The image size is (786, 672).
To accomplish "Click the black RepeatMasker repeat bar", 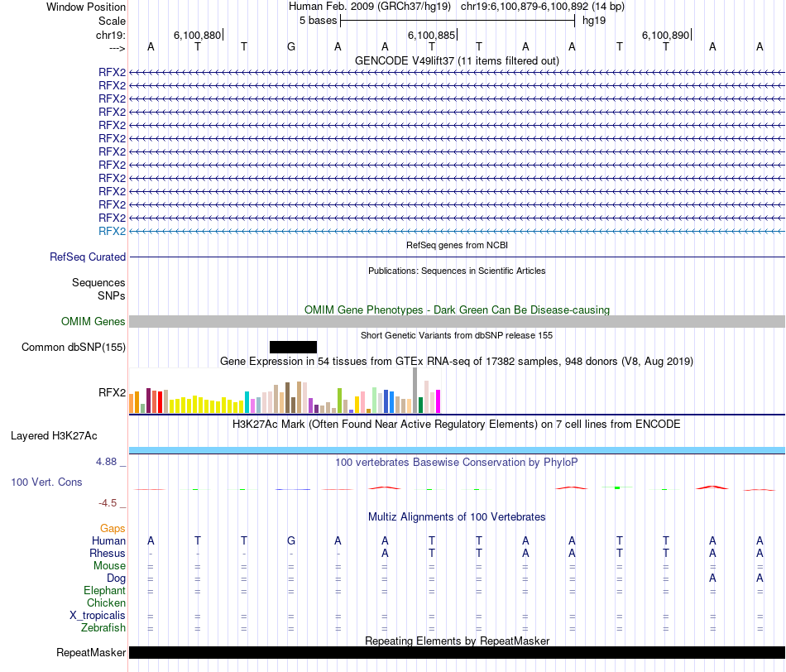I will [457, 652].
